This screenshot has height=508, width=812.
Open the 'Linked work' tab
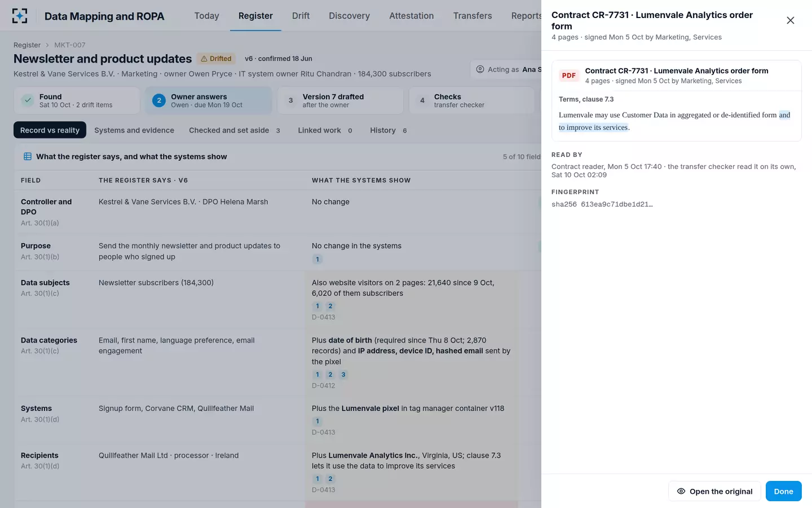click(x=325, y=130)
